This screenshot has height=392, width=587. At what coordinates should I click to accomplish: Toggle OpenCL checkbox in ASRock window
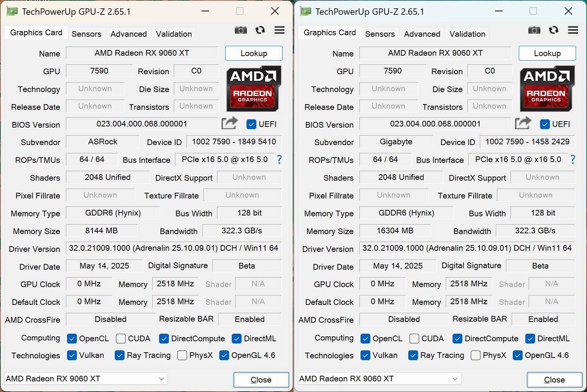pyautogui.click(x=72, y=339)
